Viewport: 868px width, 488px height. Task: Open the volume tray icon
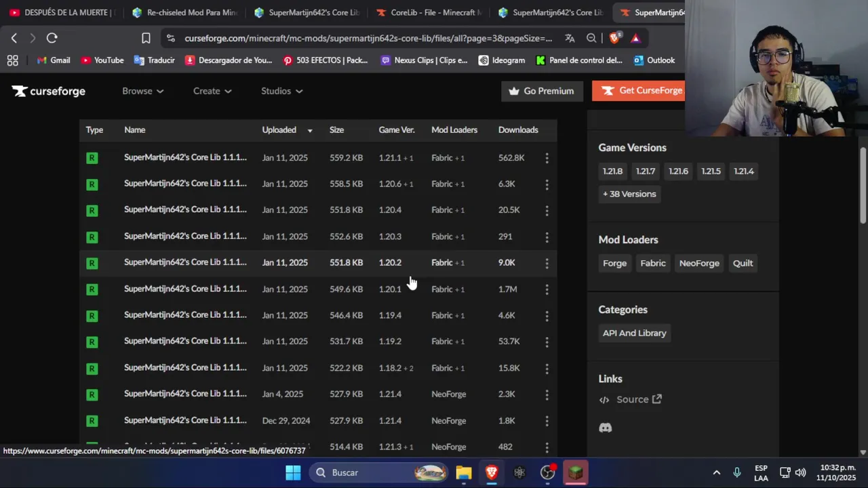click(800, 472)
